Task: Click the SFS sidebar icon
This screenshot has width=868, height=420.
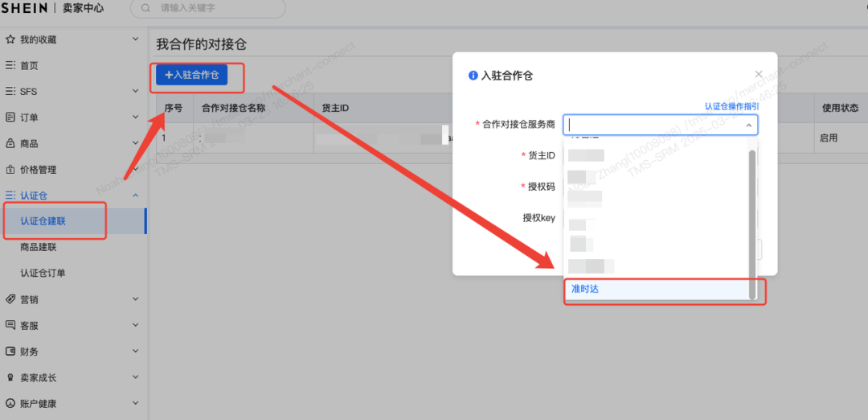Action: [10, 92]
